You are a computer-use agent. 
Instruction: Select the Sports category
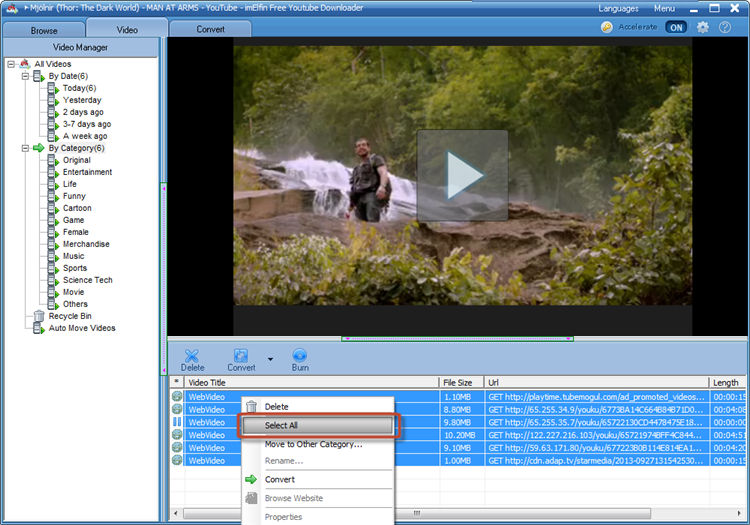pyautogui.click(x=75, y=268)
